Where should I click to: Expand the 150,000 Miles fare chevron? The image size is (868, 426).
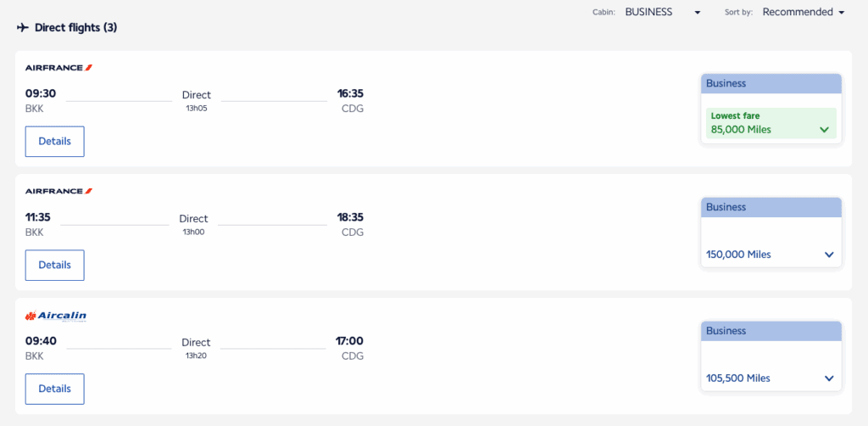[x=828, y=255]
